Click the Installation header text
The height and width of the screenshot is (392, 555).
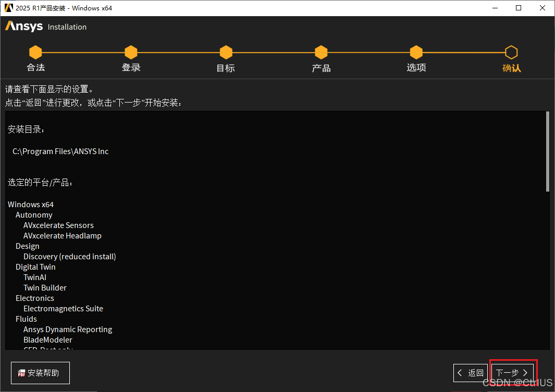[x=67, y=27]
